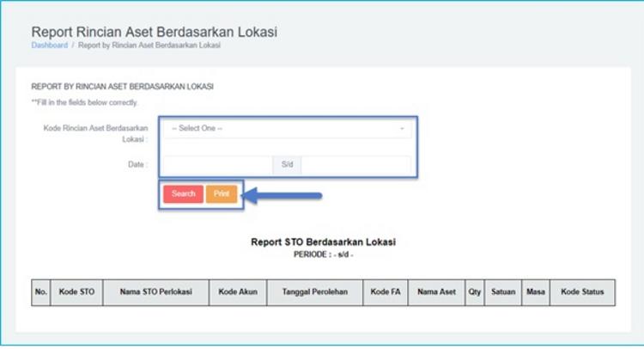
Task: Select the 'Masa' column header
Action: (x=536, y=292)
